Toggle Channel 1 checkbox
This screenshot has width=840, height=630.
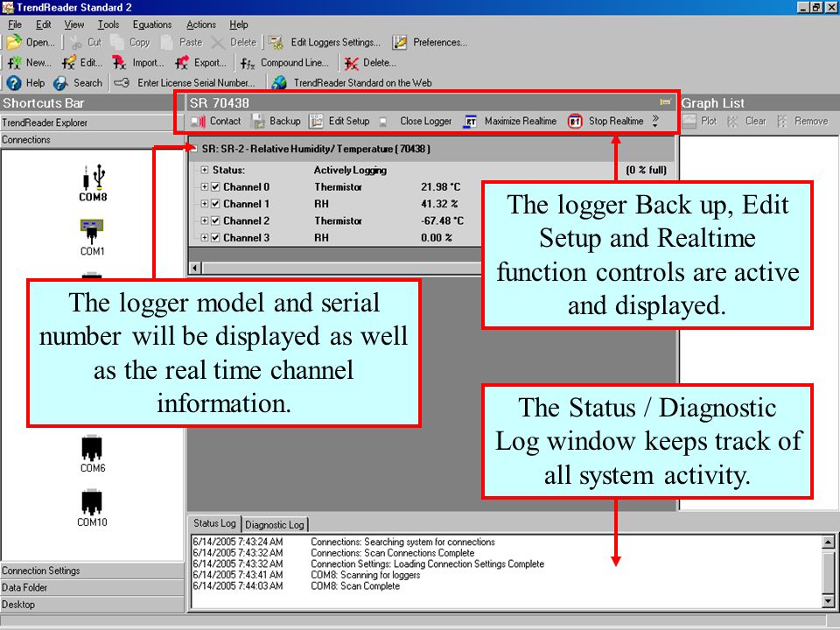click(215, 204)
